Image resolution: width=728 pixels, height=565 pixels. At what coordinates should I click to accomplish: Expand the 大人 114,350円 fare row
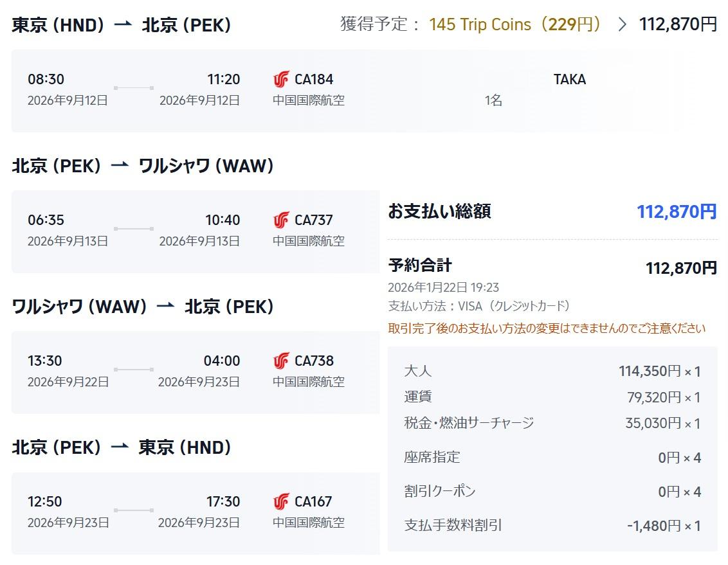[x=552, y=371]
